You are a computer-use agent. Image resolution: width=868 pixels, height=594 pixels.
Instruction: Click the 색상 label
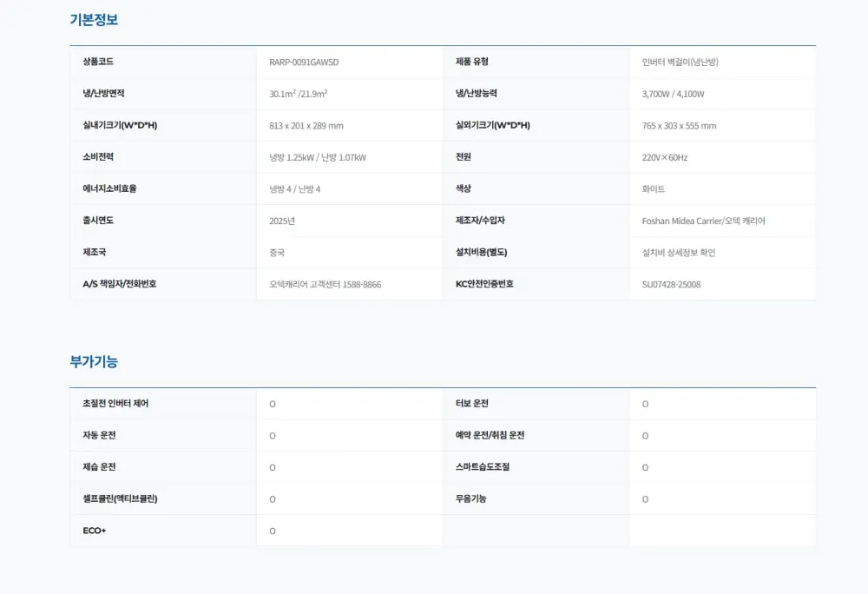(x=464, y=188)
